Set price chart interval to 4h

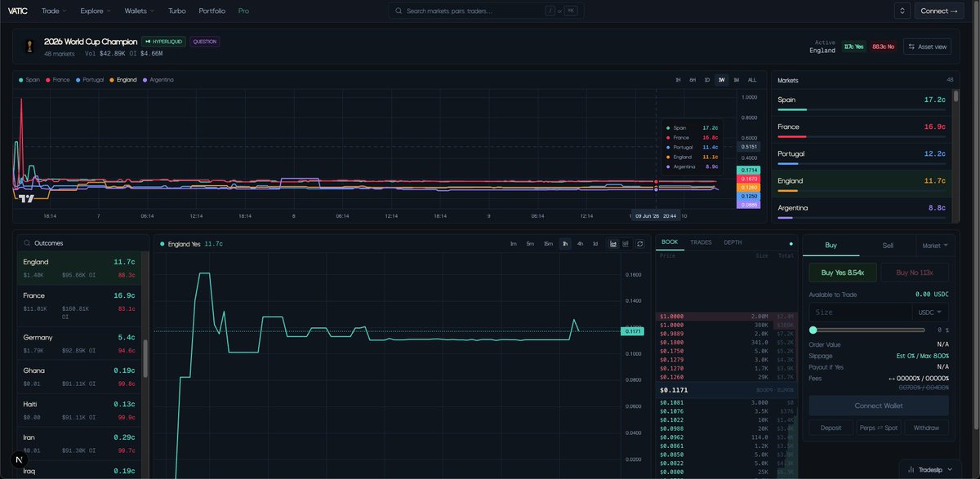coord(580,243)
